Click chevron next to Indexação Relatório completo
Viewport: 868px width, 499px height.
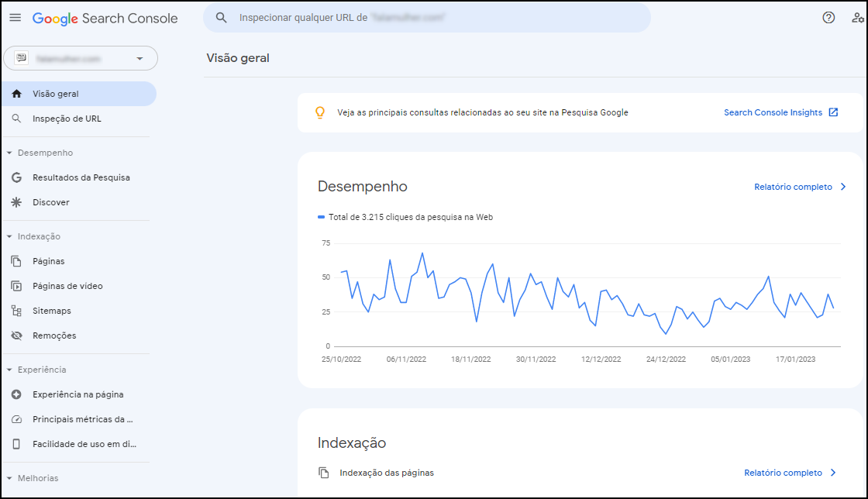click(832, 473)
